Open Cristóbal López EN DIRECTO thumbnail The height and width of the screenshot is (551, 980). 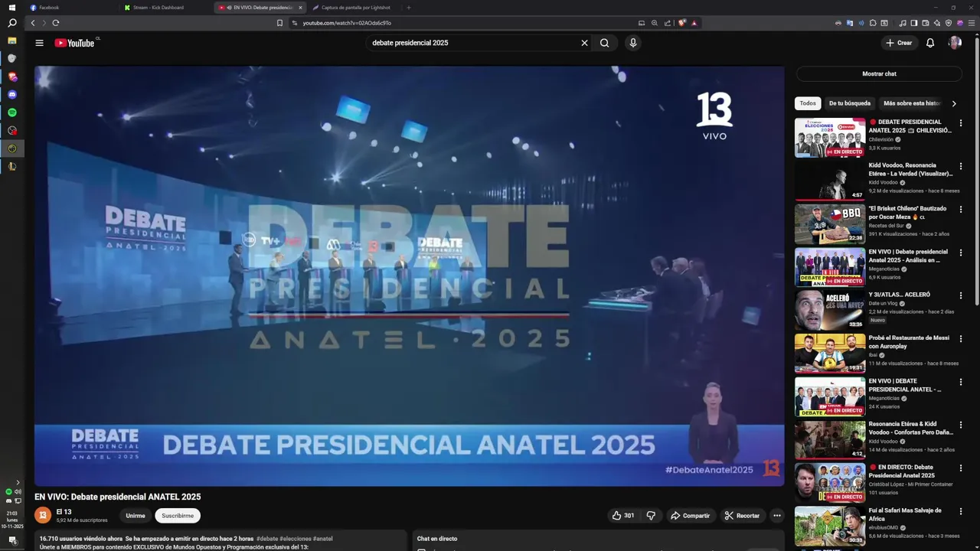[x=830, y=482]
